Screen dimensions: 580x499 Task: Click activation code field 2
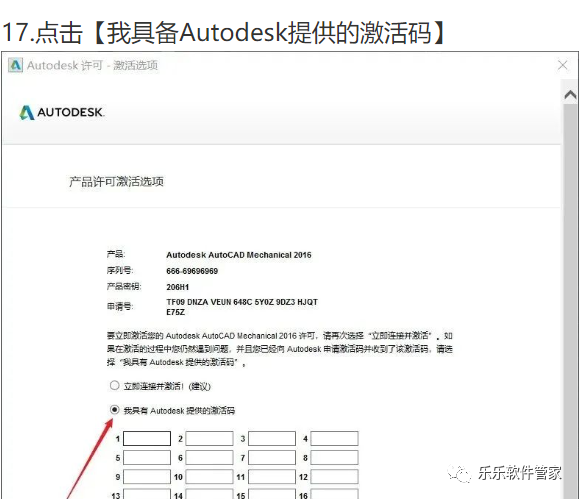(209, 438)
